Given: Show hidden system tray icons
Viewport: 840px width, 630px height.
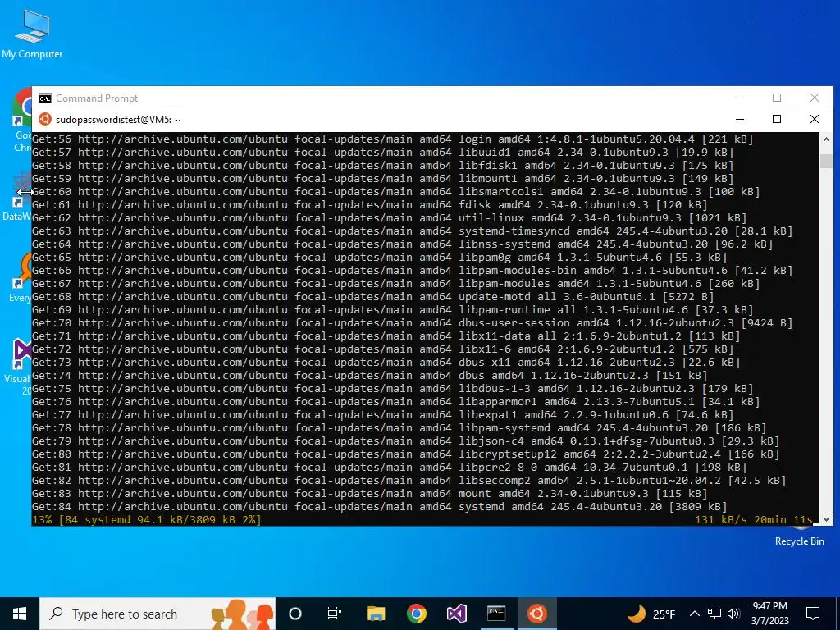Looking at the screenshot, I should (x=694, y=614).
